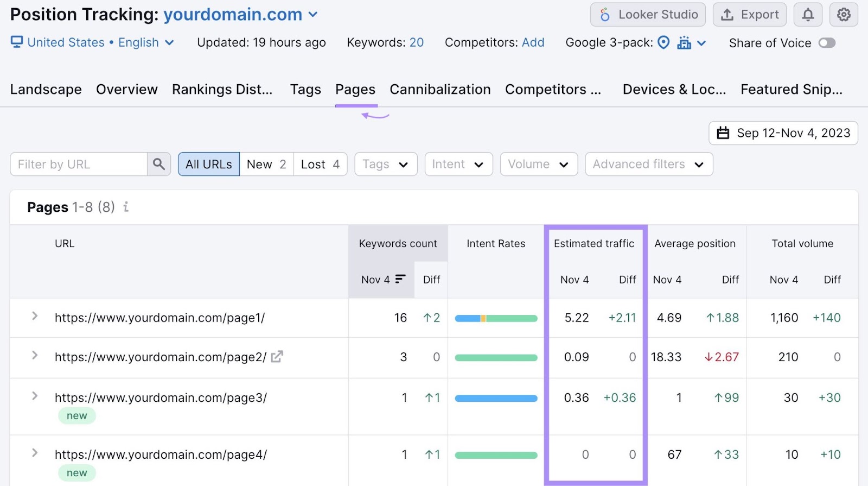Click page2 average position 18.33
The height and width of the screenshot is (486, 868).
pos(666,357)
